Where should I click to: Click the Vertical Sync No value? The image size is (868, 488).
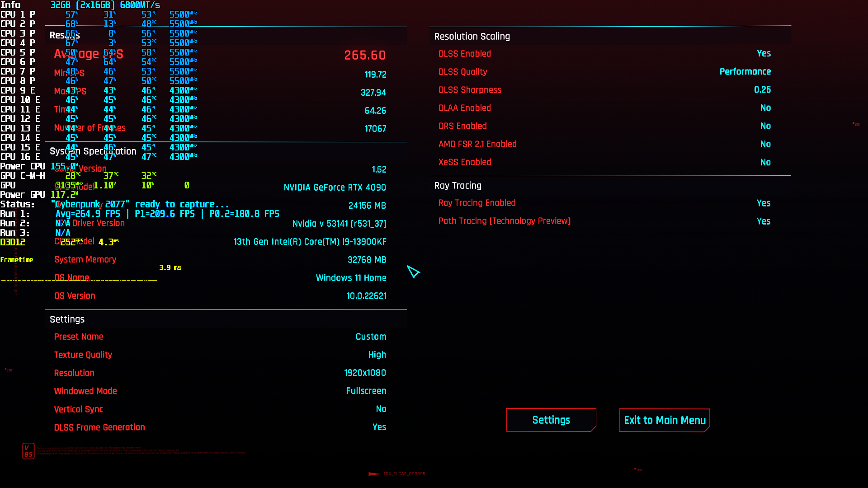click(381, 409)
